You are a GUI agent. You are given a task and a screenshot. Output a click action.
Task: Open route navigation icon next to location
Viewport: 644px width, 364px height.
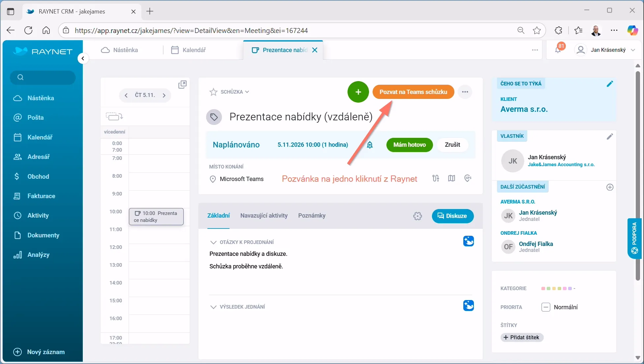click(x=436, y=178)
